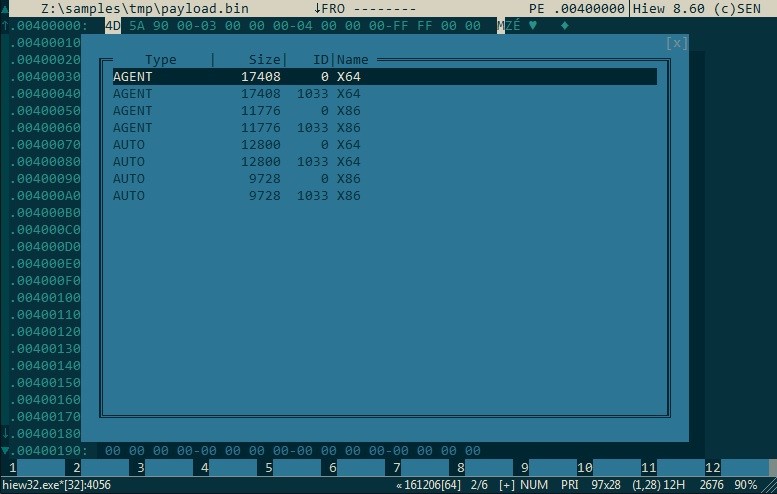The width and height of the screenshot is (777, 494).
Task: Click the PE .00400000 header field
Action: tap(577, 8)
